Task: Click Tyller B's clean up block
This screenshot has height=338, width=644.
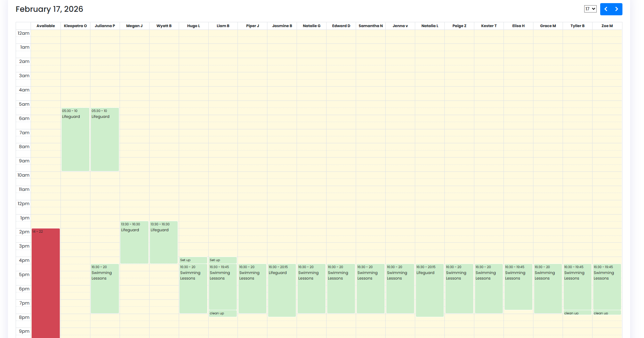Action: (x=578, y=313)
